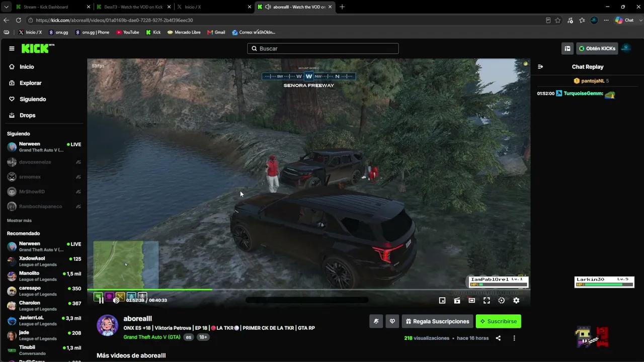Open the Kick hamburger sidebar menu
The height and width of the screenshot is (362, 644).
[12, 48]
